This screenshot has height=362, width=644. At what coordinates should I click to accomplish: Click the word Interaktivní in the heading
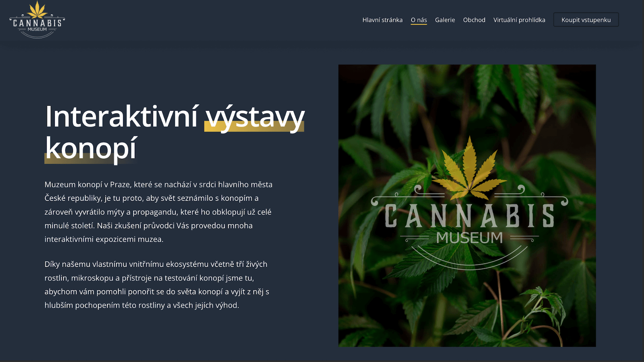[x=122, y=117]
